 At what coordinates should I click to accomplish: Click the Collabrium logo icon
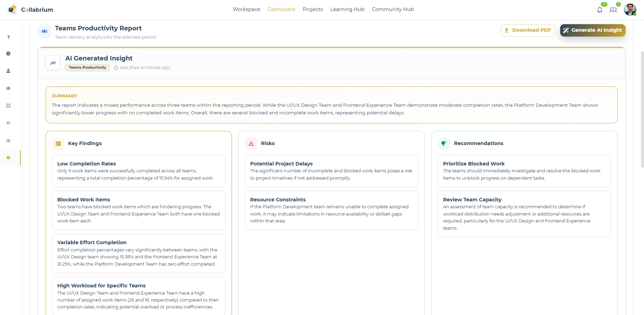12,9
